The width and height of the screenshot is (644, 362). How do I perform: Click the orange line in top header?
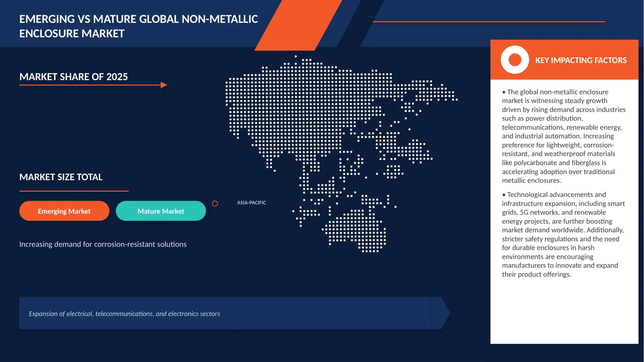point(489,22)
